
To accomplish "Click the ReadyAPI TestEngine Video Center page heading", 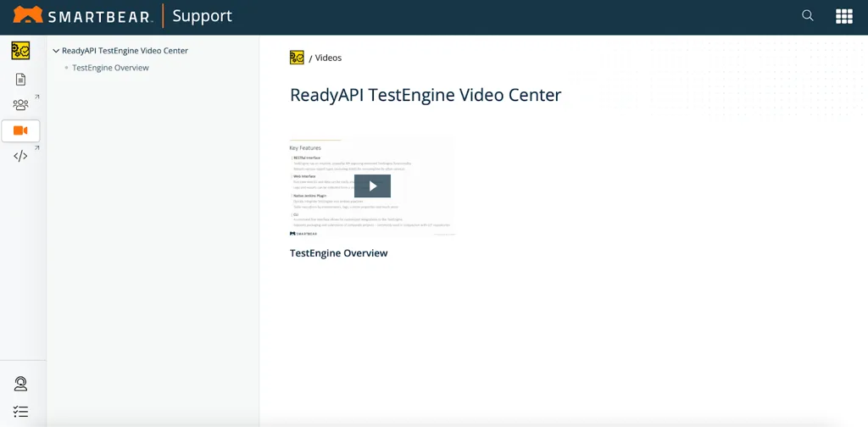I will [426, 95].
